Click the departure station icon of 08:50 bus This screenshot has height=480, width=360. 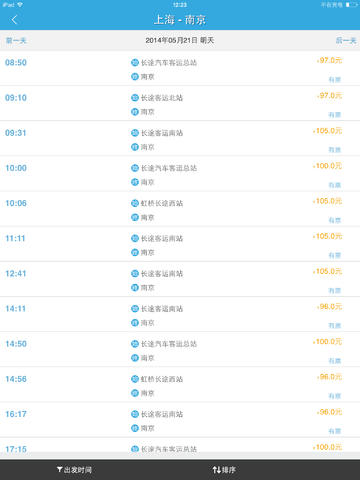click(135, 62)
